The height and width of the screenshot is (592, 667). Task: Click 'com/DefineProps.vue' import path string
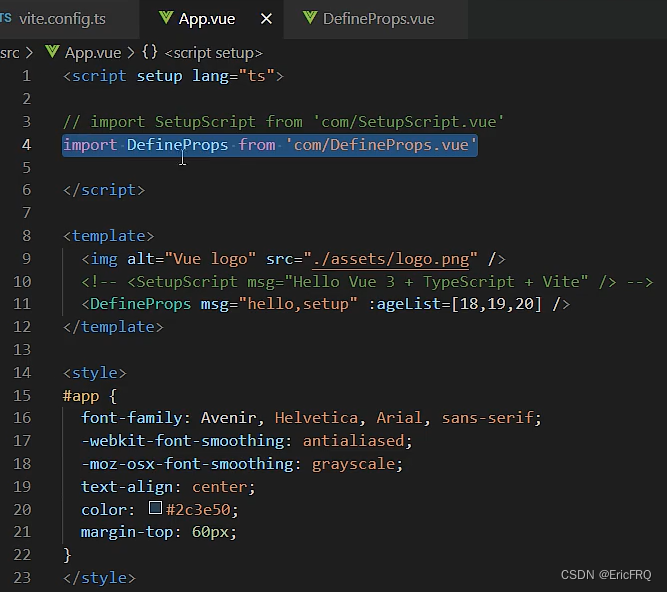coord(381,145)
